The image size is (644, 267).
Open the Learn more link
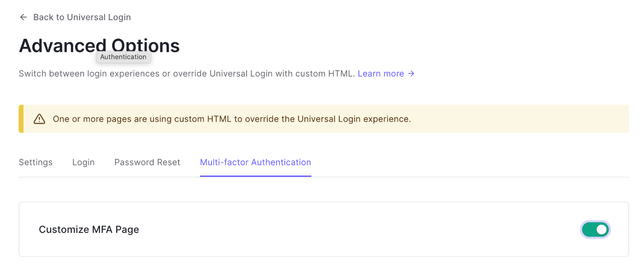[x=381, y=74]
